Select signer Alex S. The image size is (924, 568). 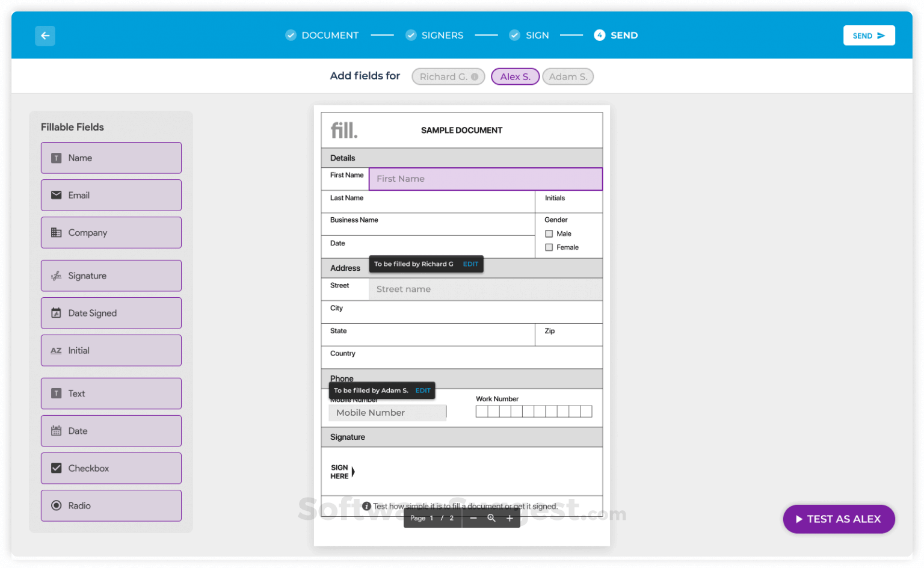515,76
